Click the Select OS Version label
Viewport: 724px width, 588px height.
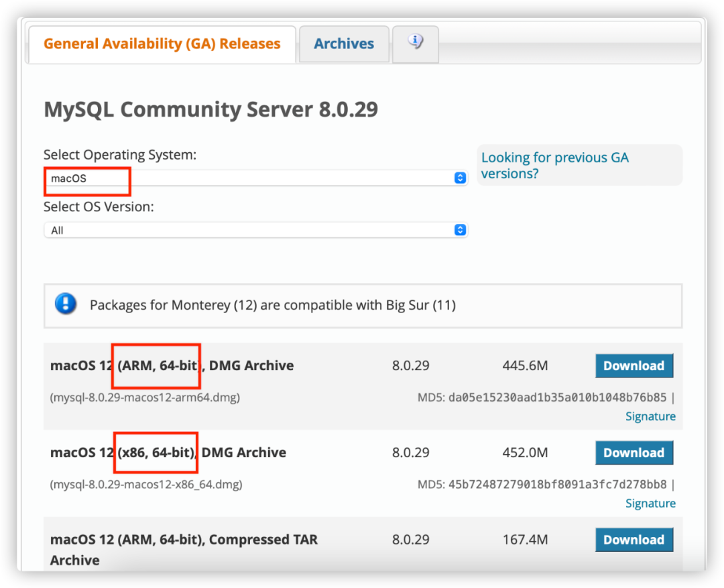click(x=99, y=207)
